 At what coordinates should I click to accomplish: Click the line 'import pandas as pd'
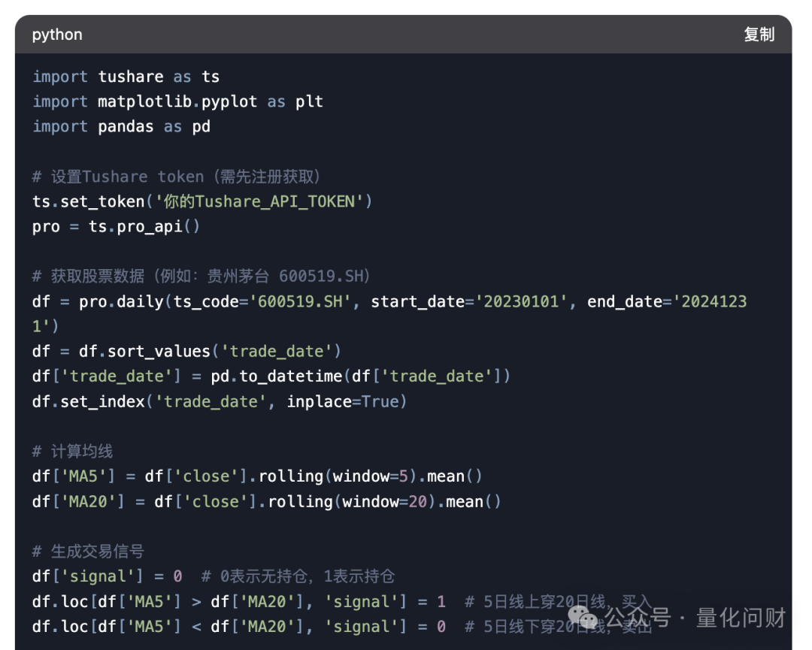point(121,126)
